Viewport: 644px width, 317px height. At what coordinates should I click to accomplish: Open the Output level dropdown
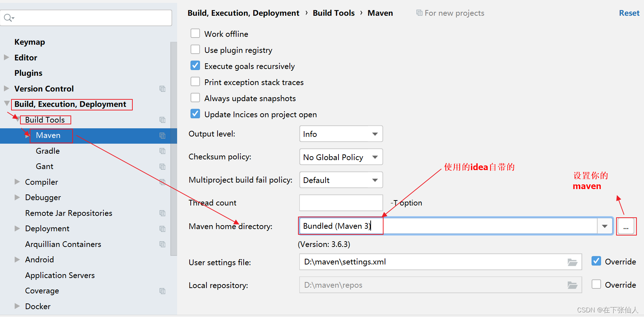pyautogui.click(x=341, y=134)
